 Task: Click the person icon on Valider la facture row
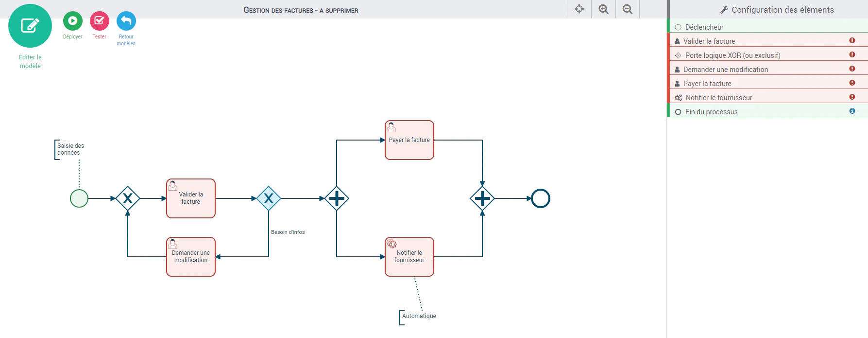[x=677, y=41]
